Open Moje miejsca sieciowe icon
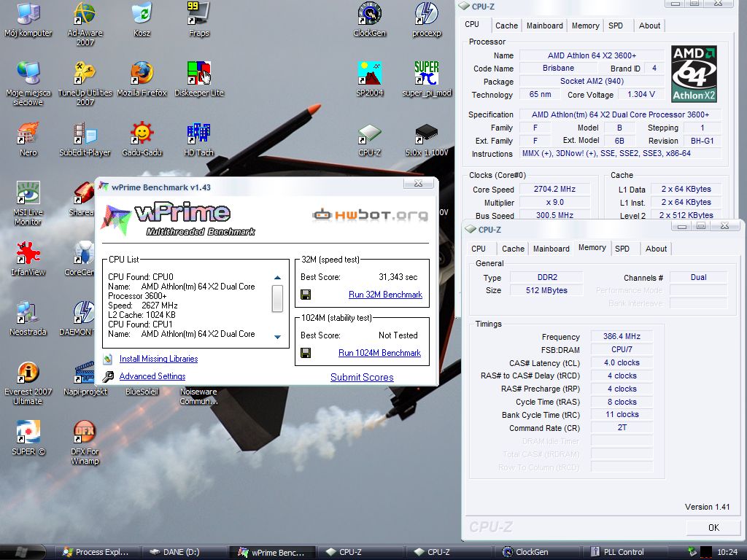Screen dimensions: 747x560 coord(28,83)
